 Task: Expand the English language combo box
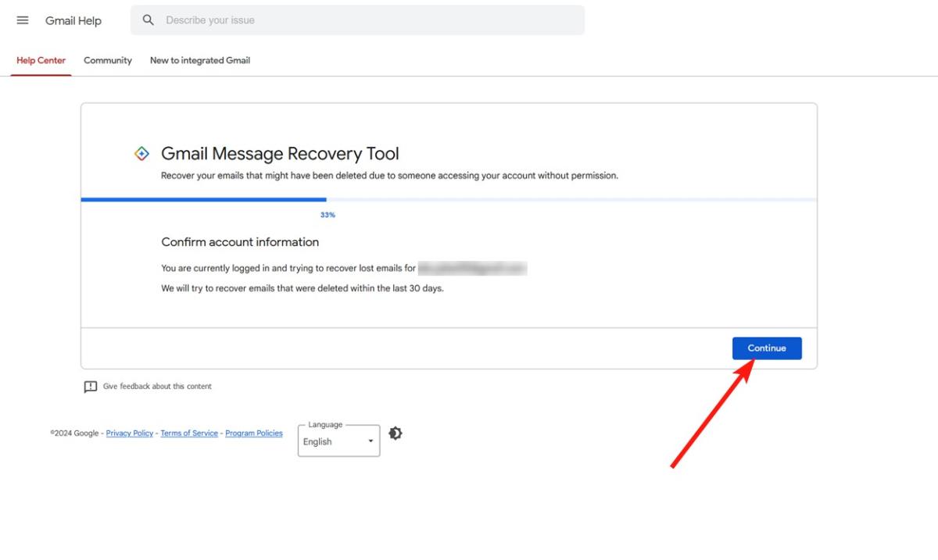point(338,441)
